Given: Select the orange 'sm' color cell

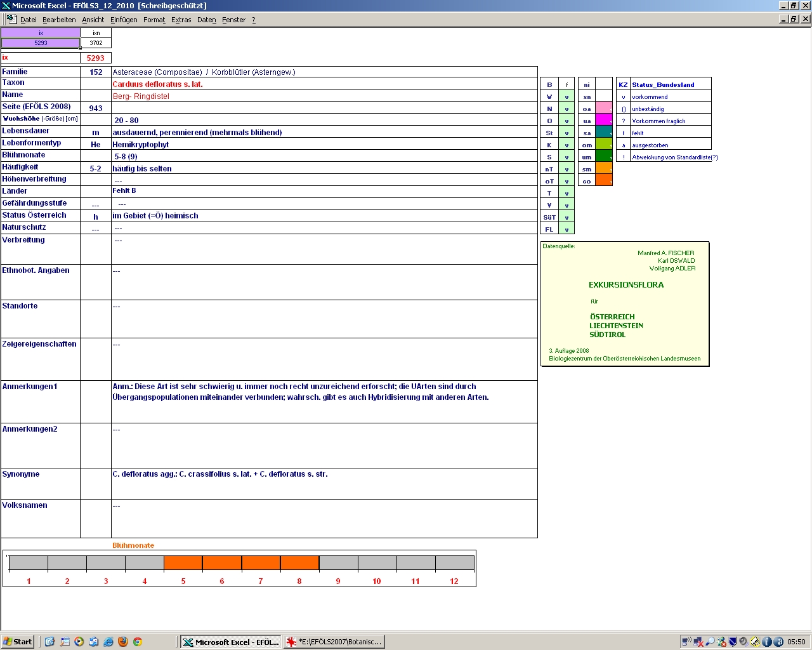Looking at the screenshot, I should click(x=604, y=169).
